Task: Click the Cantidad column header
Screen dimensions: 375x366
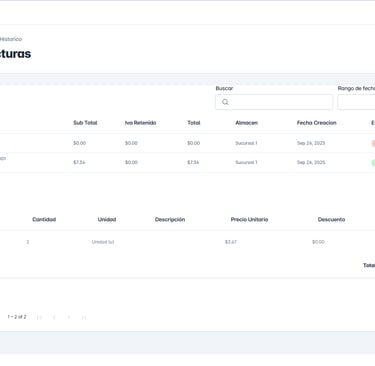Action: 44,219
